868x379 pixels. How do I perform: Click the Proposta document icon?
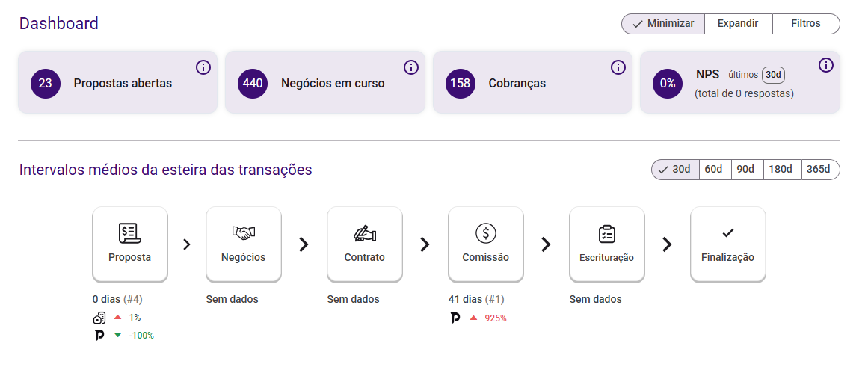[129, 233]
